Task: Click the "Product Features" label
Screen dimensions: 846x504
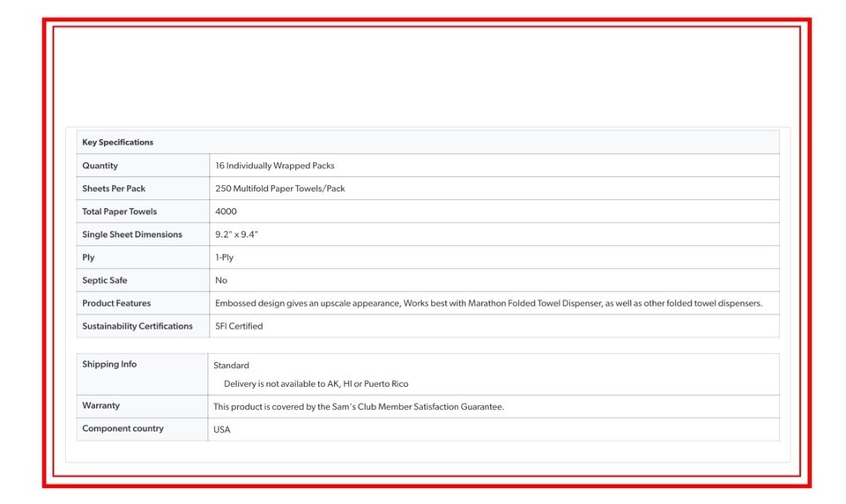Action: point(116,303)
